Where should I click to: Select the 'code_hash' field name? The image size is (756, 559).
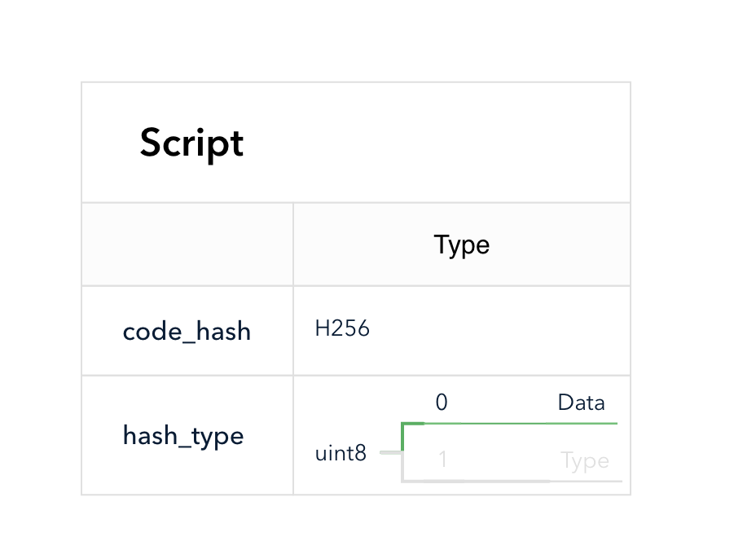tap(187, 332)
